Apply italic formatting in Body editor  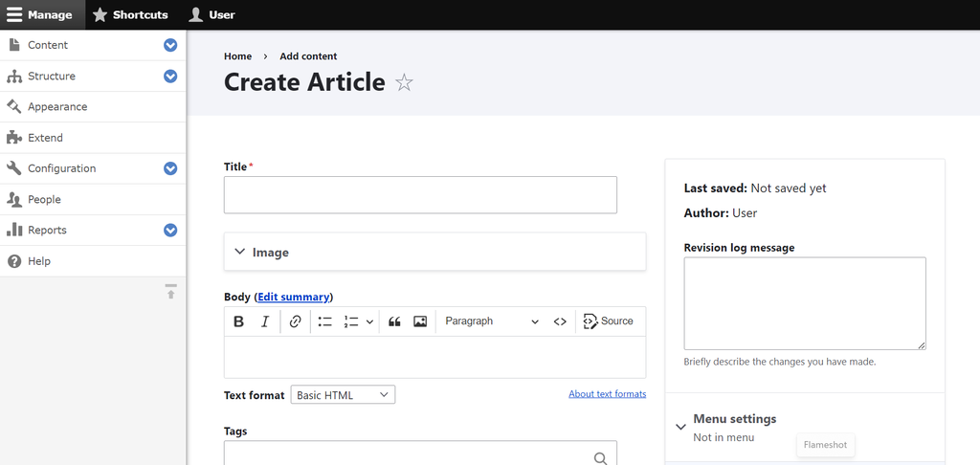[x=265, y=321]
